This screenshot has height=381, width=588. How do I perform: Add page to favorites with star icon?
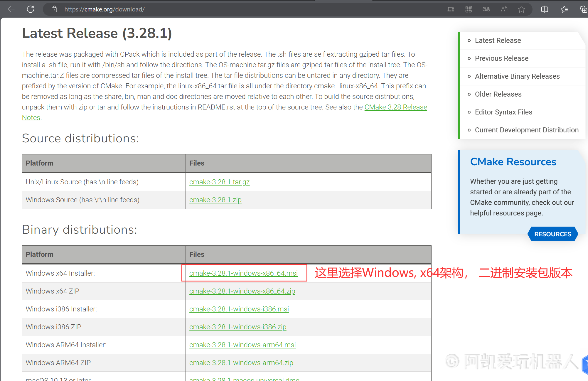pos(522,9)
